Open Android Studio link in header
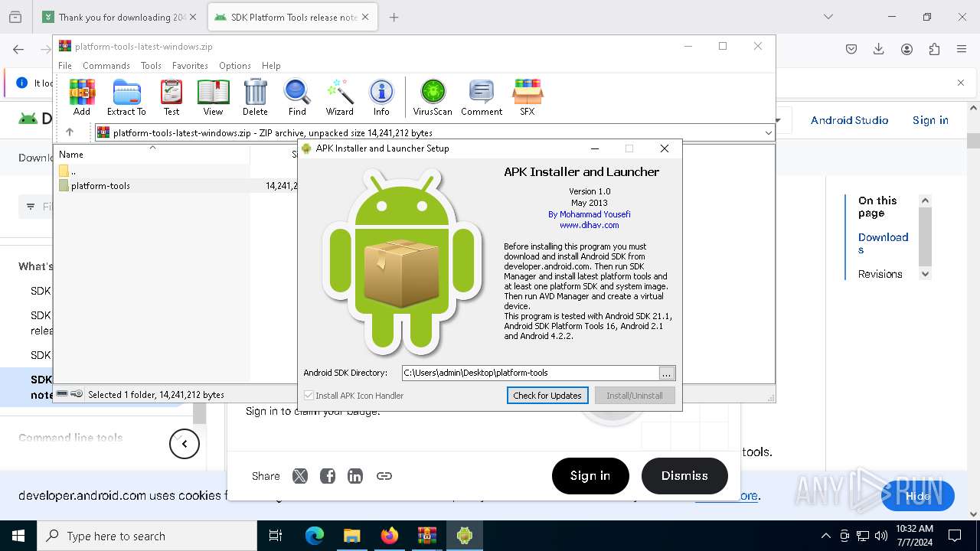Image resolution: width=980 pixels, height=551 pixels. tap(849, 120)
